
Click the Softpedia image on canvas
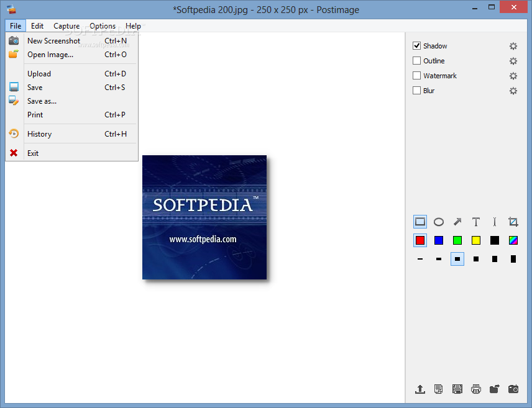click(204, 217)
